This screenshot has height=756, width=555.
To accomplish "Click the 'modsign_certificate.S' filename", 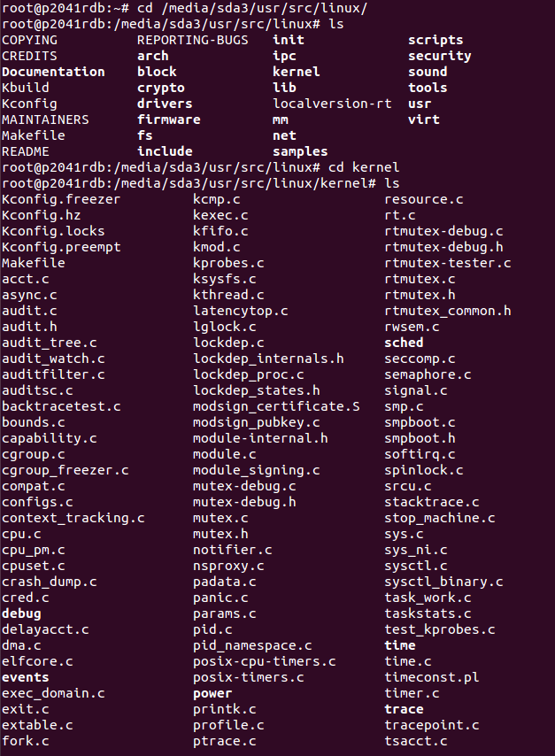I will coord(276,406).
